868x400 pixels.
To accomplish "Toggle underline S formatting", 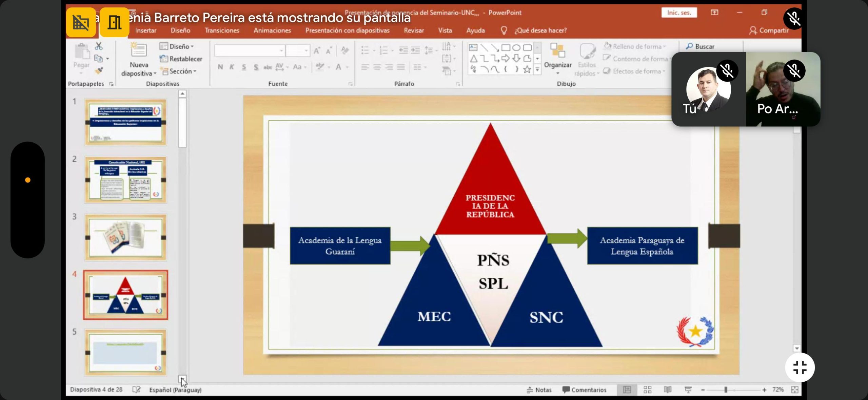I will coord(244,67).
